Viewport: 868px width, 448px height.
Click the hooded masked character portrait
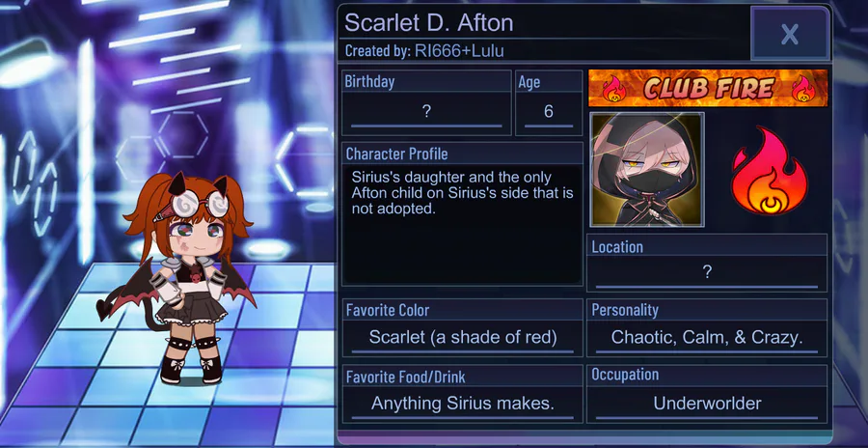pos(647,170)
